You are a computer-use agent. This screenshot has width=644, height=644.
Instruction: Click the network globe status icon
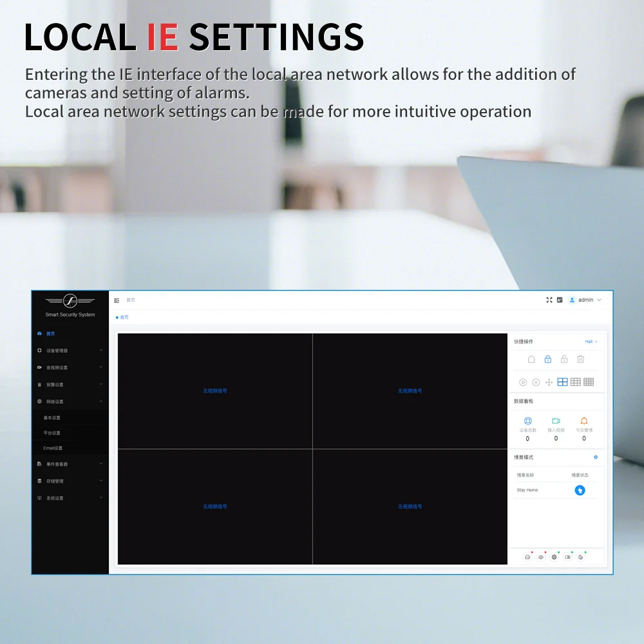[x=554, y=557]
